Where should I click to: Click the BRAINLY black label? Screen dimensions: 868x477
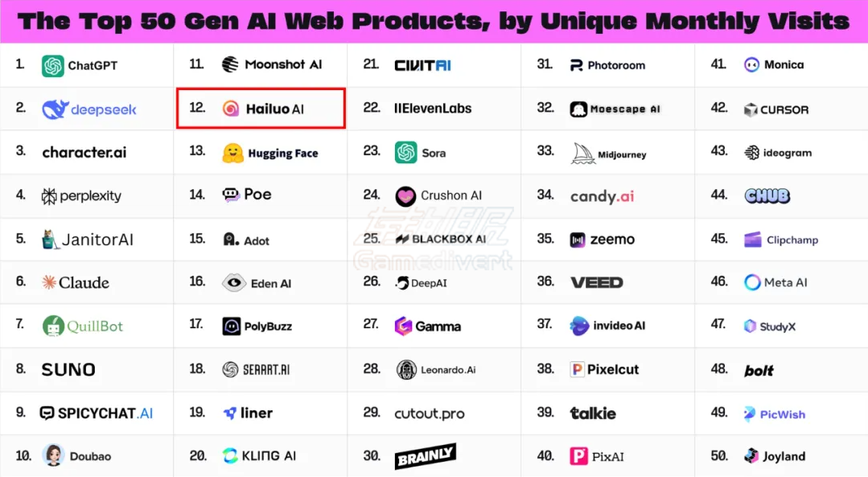425,455
